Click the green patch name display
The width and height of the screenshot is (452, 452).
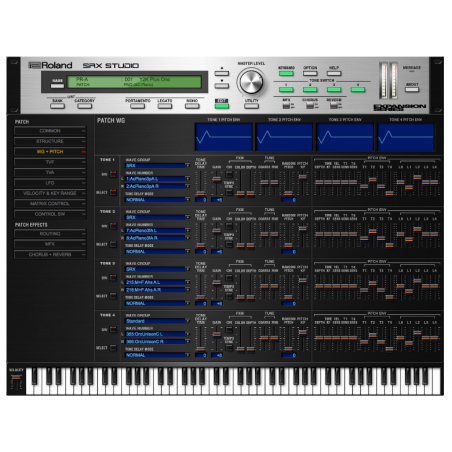(x=134, y=82)
